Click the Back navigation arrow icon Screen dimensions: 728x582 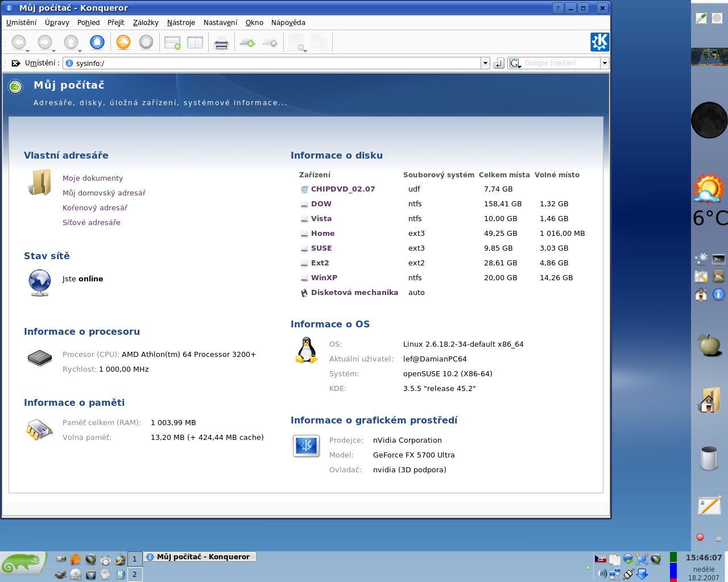[18, 42]
